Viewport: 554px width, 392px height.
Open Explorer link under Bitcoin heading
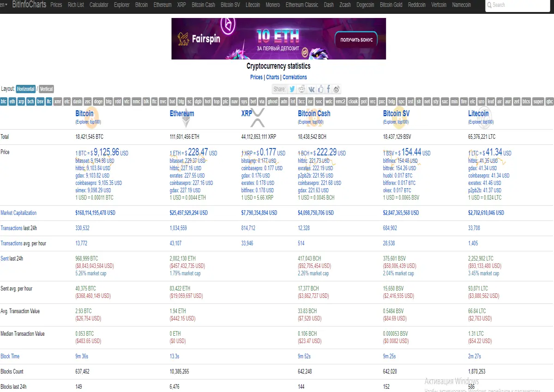pyautogui.click(x=83, y=122)
